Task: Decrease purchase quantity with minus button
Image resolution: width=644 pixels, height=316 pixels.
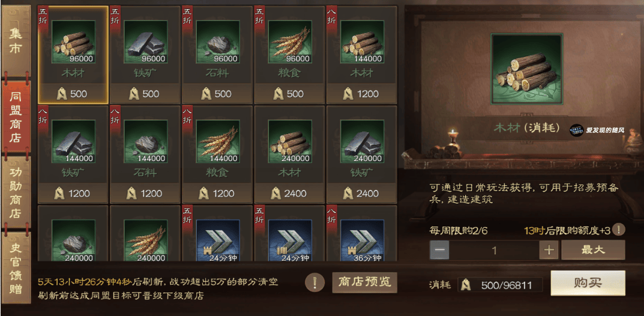Action: click(439, 251)
